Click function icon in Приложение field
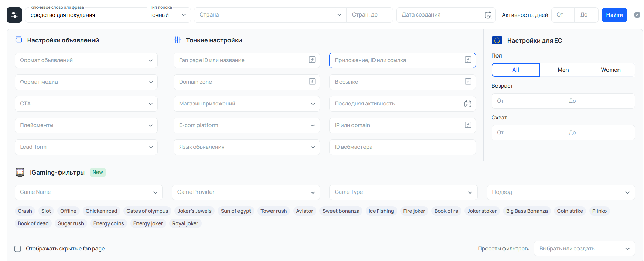The width and height of the screenshot is (644, 261). 468,60
